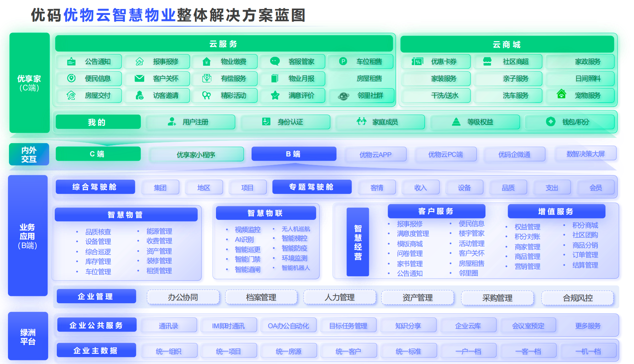
Task: Select 楼宇管家 in the 客户服务 list
Action: click(472, 233)
